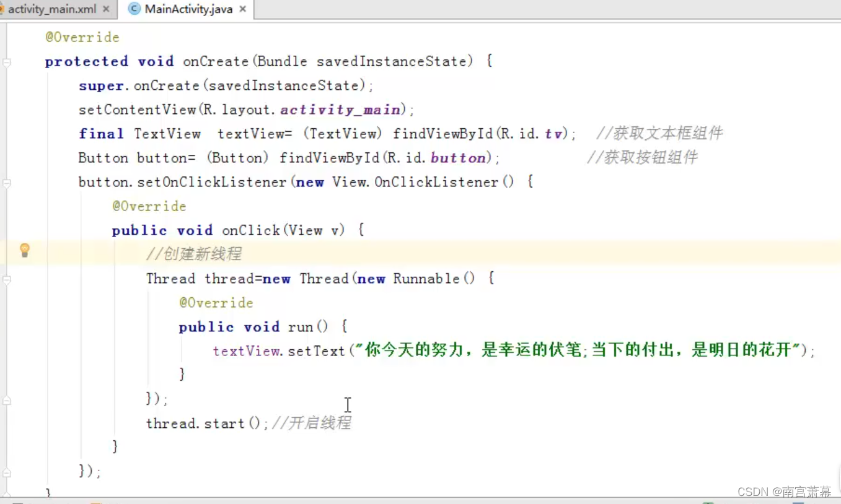Image resolution: width=841 pixels, height=504 pixels.
Task: Click 'findViewById' on the Button button line
Action: (329, 158)
